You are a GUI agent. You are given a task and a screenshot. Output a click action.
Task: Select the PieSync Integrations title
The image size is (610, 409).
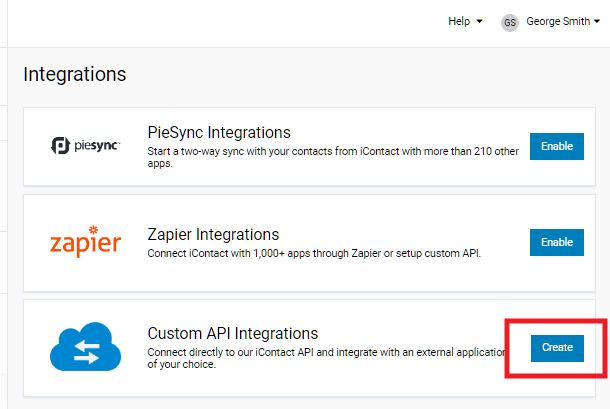tap(219, 132)
